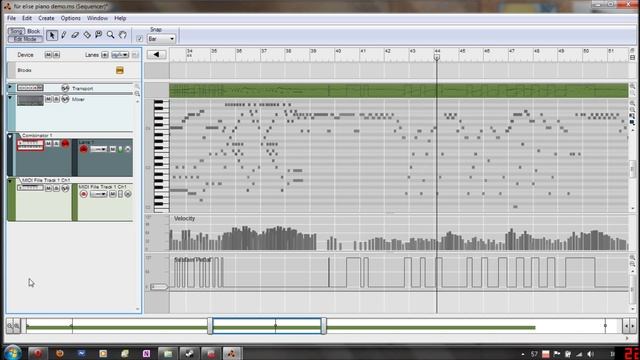Click the left handle of song navigator

tap(210, 326)
